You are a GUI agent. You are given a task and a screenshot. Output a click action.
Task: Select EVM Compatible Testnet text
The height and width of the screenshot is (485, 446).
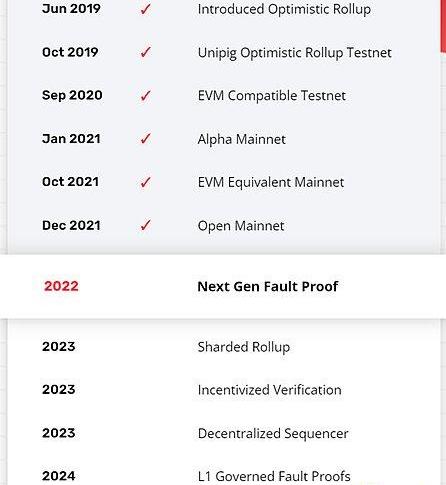coord(272,96)
